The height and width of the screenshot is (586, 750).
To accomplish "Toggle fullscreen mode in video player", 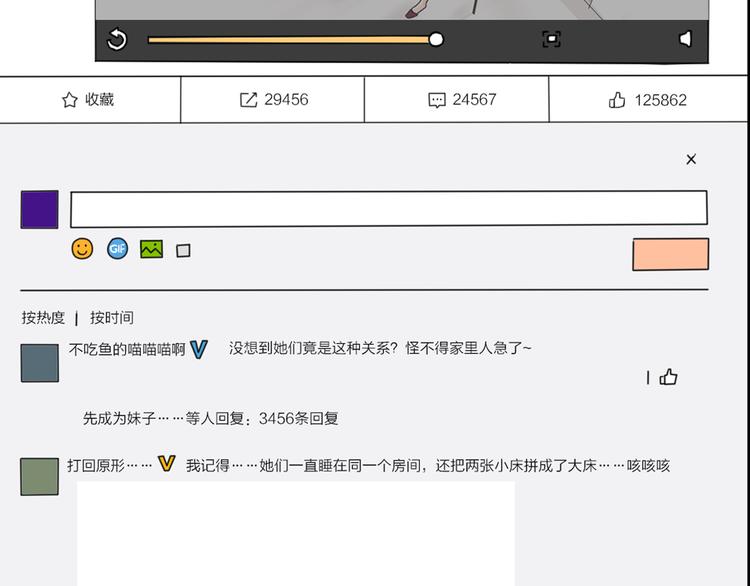I will pyautogui.click(x=551, y=39).
